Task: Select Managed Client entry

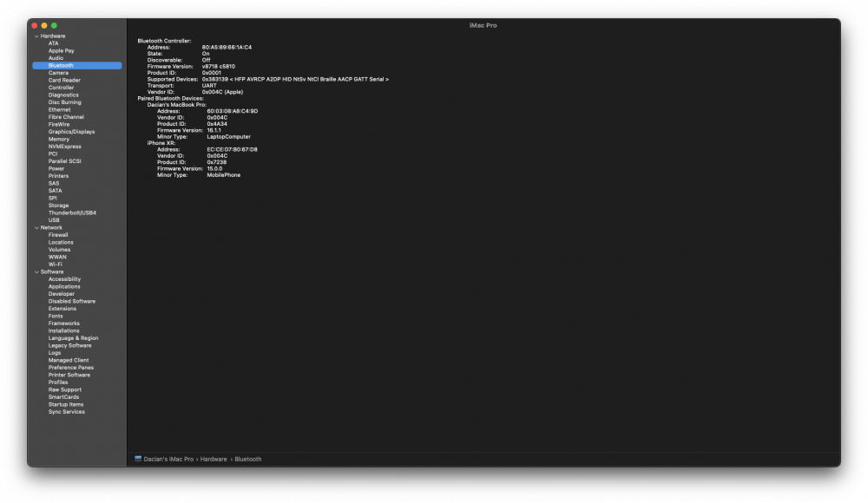Action: [68, 360]
